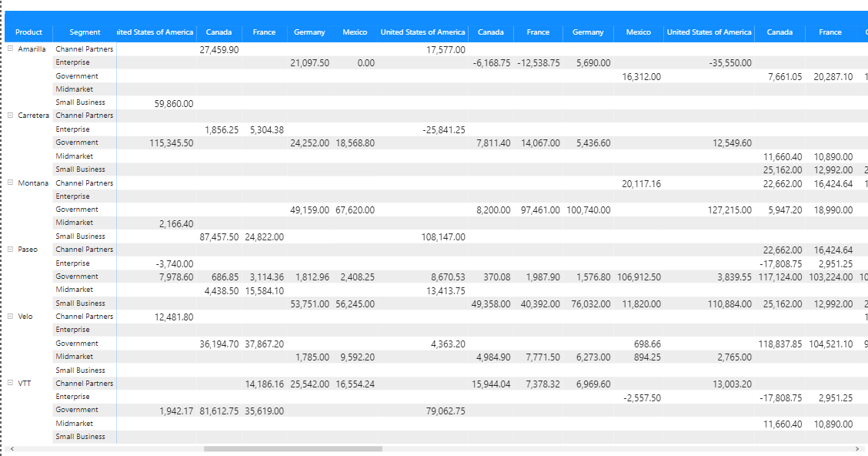Viewport: 868px width, 456px height.
Task: Collapse the Carretera product row
Action: [10, 116]
